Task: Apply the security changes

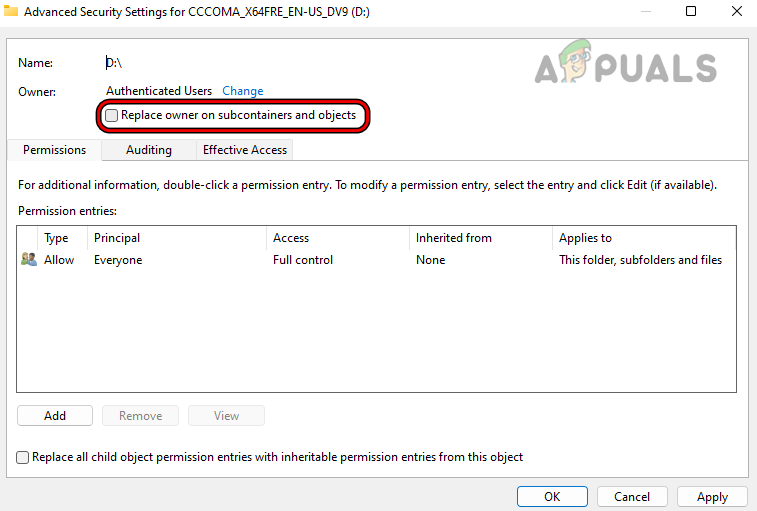Action: pos(712,497)
